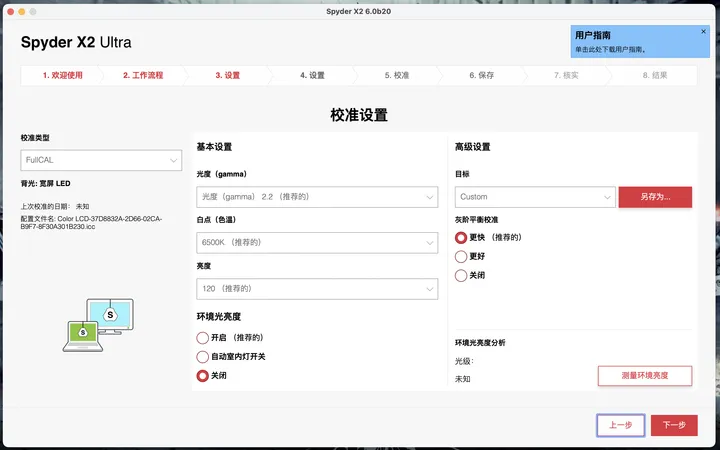Go to step 1. 欢迎使用
This screenshot has width=720, height=450.
coord(62,75)
